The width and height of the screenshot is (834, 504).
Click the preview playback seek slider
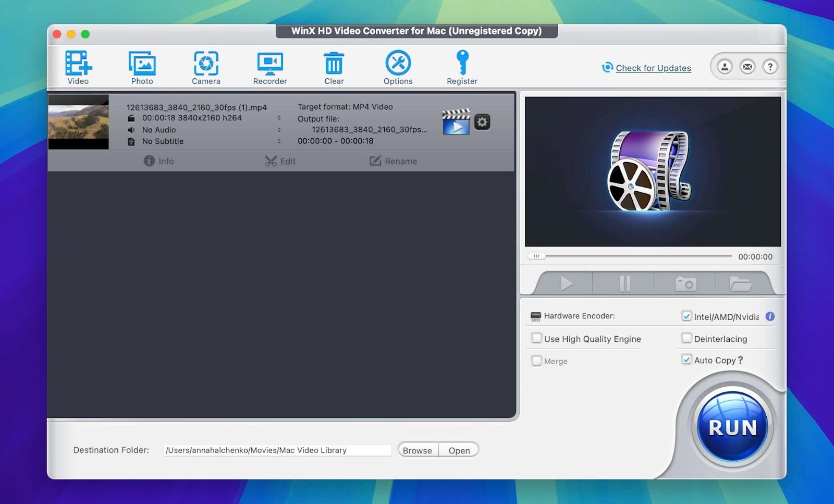point(630,256)
